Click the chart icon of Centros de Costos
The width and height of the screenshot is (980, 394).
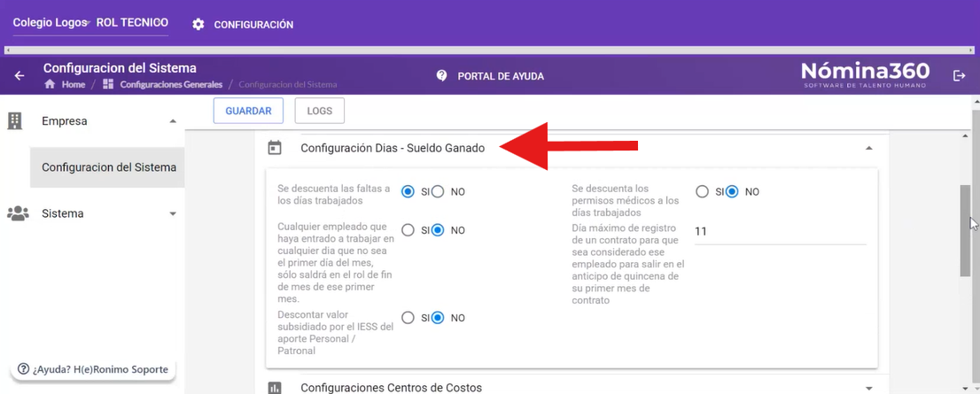[x=274, y=388]
